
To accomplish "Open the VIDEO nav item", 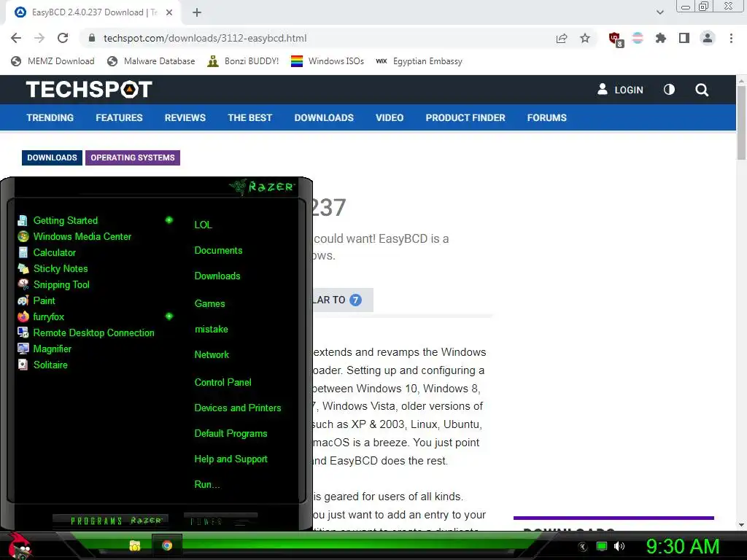I will pos(390,117).
